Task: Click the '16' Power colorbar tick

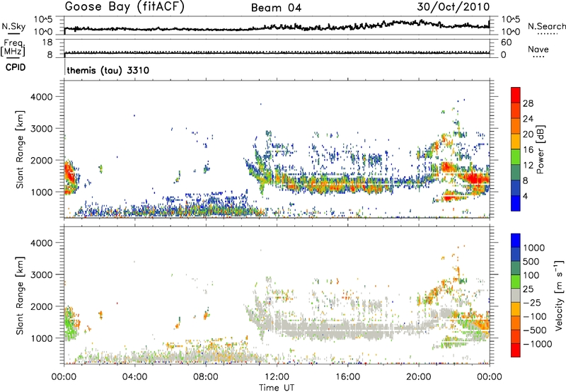Action: point(528,150)
